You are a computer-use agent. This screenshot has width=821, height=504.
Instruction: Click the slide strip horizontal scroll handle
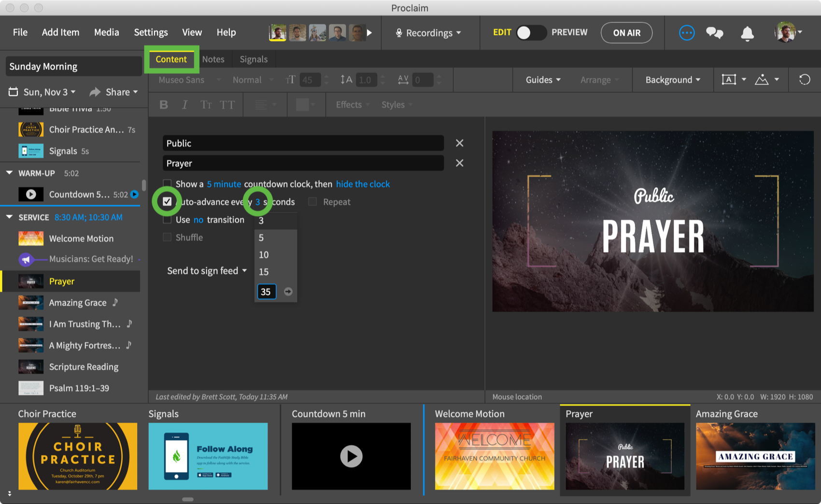point(188,499)
